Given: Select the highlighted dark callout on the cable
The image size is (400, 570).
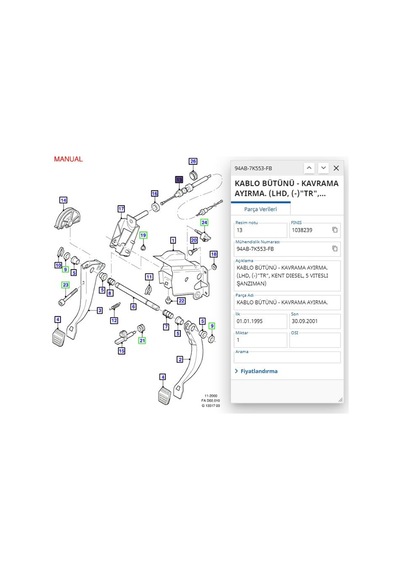Looking at the screenshot, I should point(179,180).
